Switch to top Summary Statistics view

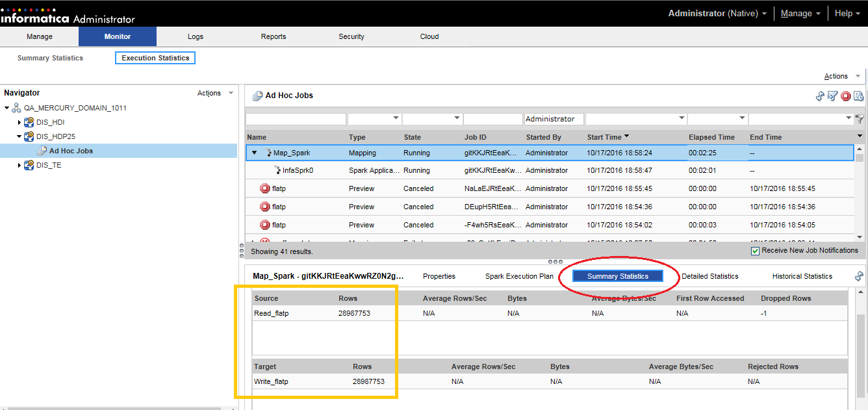pyautogui.click(x=50, y=58)
